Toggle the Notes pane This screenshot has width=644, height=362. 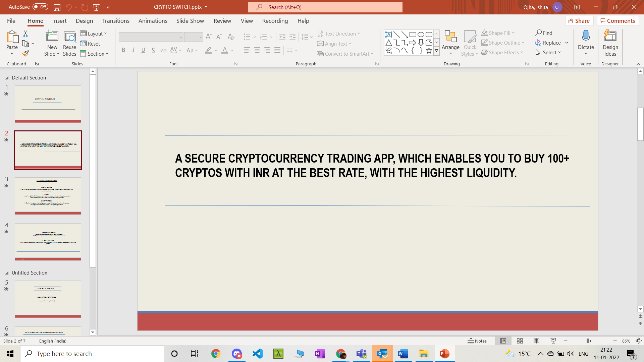[x=477, y=341]
